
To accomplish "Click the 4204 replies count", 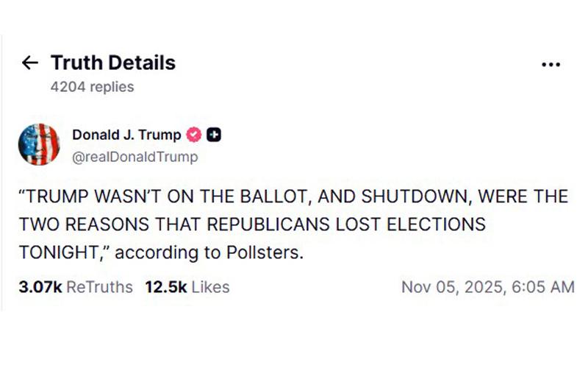I will pos(92,87).
